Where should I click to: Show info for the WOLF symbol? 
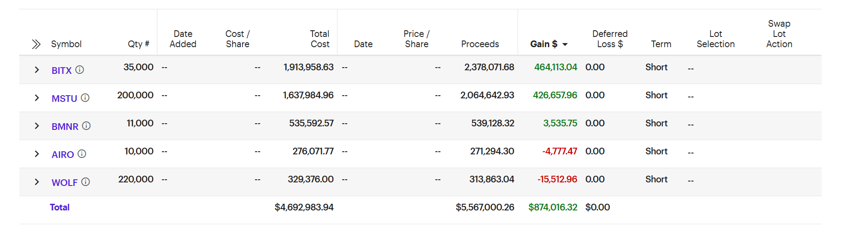tap(86, 182)
